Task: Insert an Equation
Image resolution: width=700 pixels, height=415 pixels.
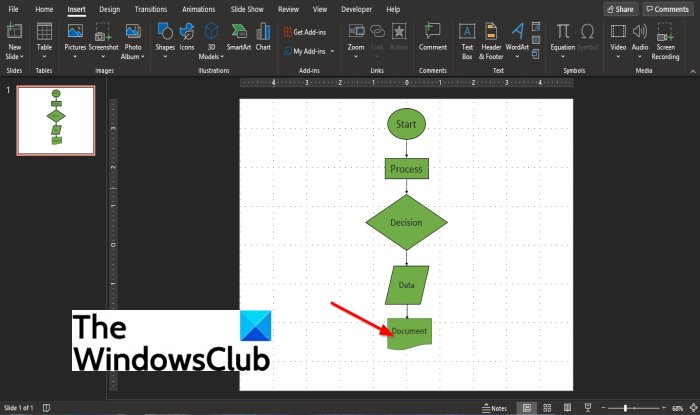Action: coord(562,40)
